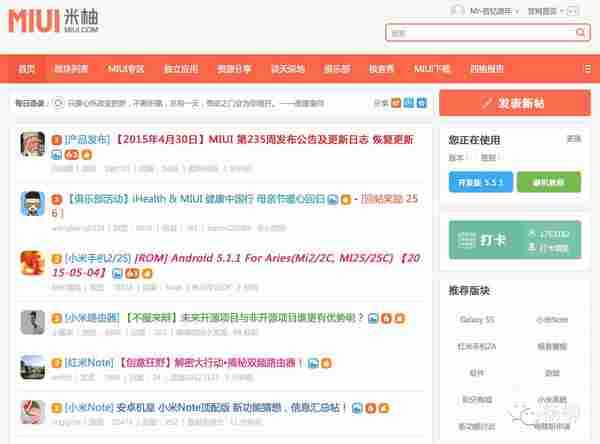Viewport: 600px width, 444px height.
Task: Click the avatar of the 产品发布 thread author
Action: pos(32,144)
